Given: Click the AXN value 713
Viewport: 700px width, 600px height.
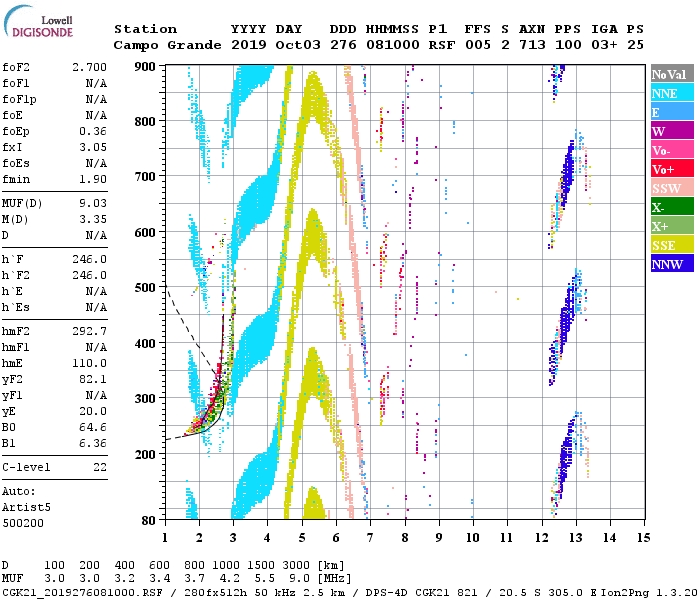Looking at the screenshot, I should 532,45.
